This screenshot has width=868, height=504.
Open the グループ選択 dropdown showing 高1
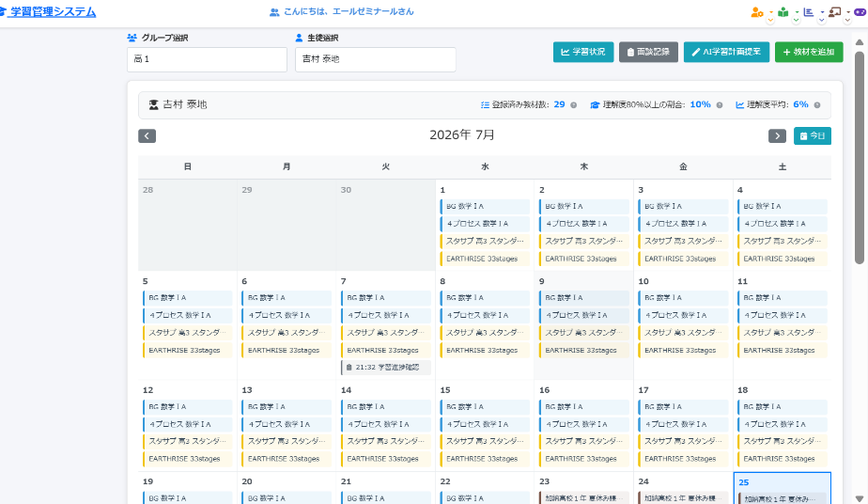pos(207,59)
